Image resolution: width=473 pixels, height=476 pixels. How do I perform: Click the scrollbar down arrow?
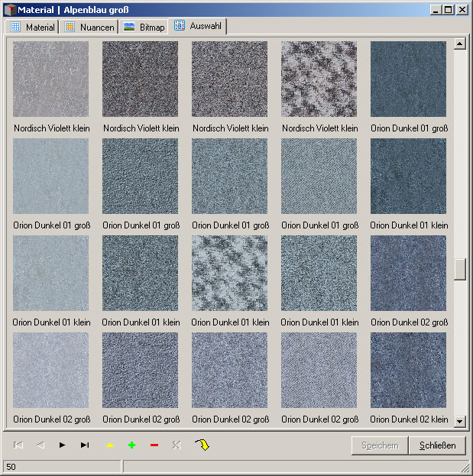coord(460,421)
